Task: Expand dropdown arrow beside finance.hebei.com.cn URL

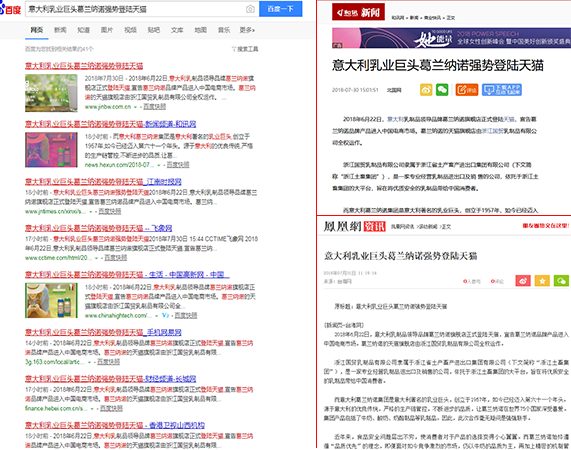Action: (x=92, y=409)
